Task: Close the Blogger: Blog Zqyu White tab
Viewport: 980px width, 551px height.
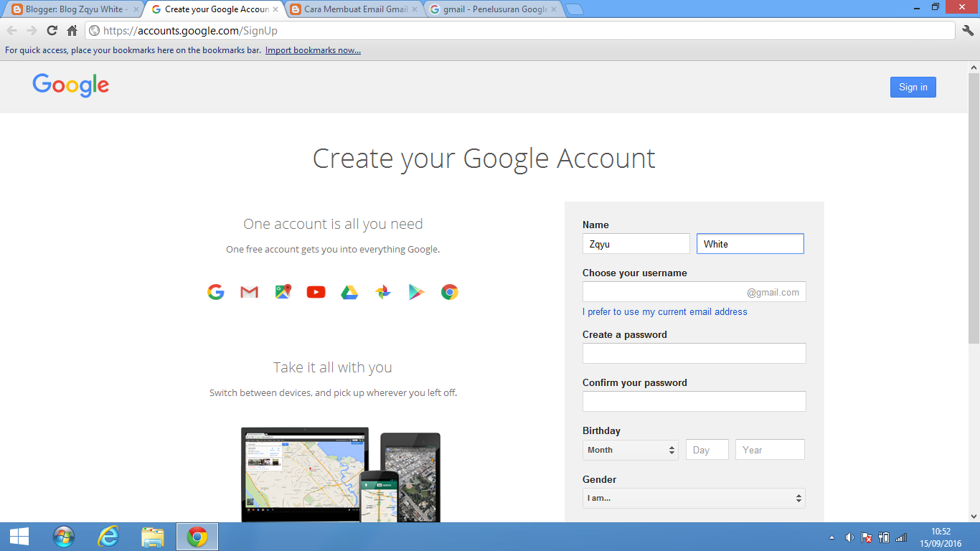Action: pyautogui.click(x=136, y=9)
